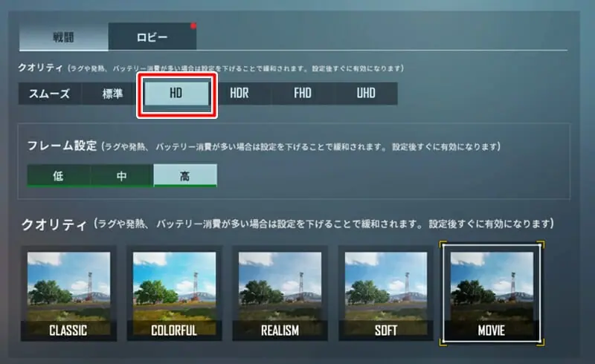Switch to the 戦闘 tab

coord(63,37)
